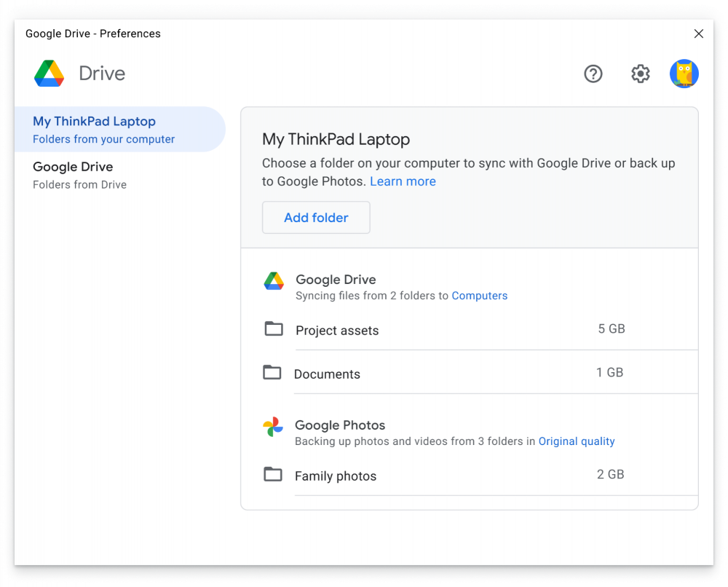This screenshot has height=587, width=728.
Task: Select the Project assets folder name
Action: (337, 331)
